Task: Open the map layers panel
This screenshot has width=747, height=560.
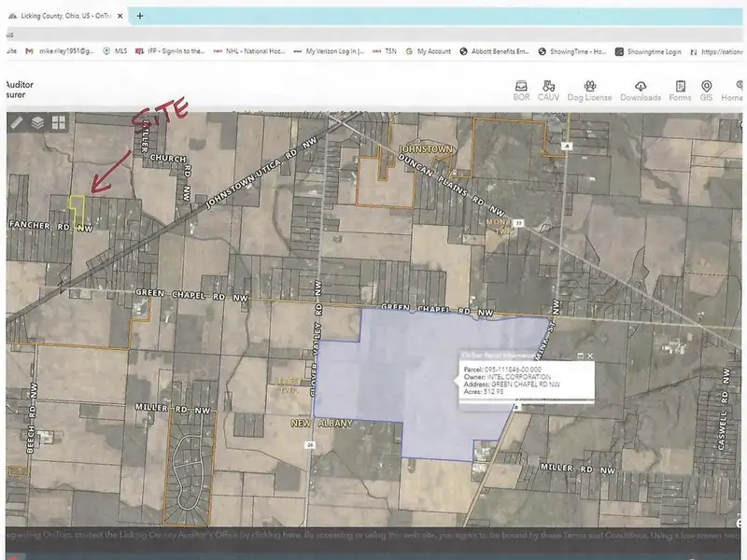Action: click(37, 122)
